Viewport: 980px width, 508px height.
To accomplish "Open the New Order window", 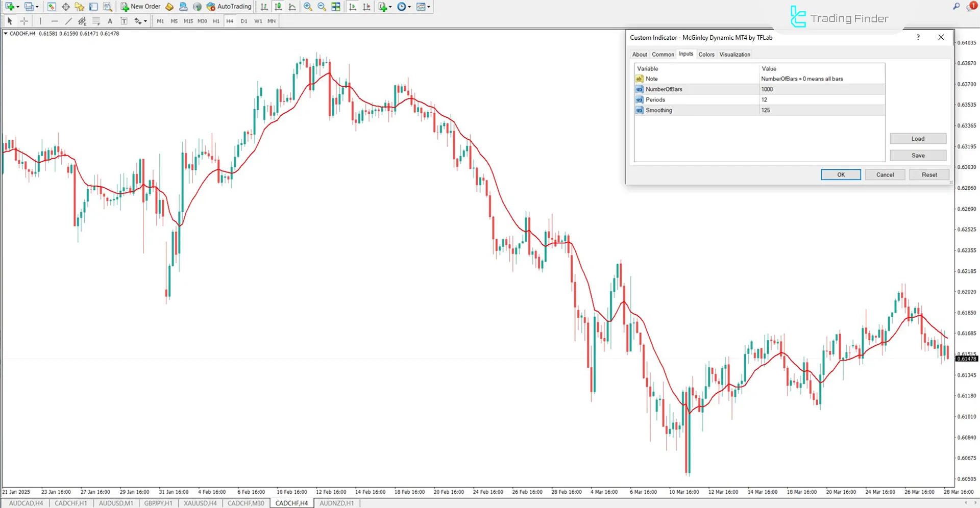I will [141, 7].
